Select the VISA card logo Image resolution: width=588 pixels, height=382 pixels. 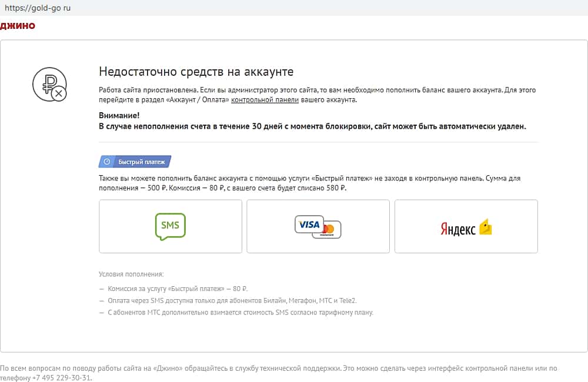(309, 224)
